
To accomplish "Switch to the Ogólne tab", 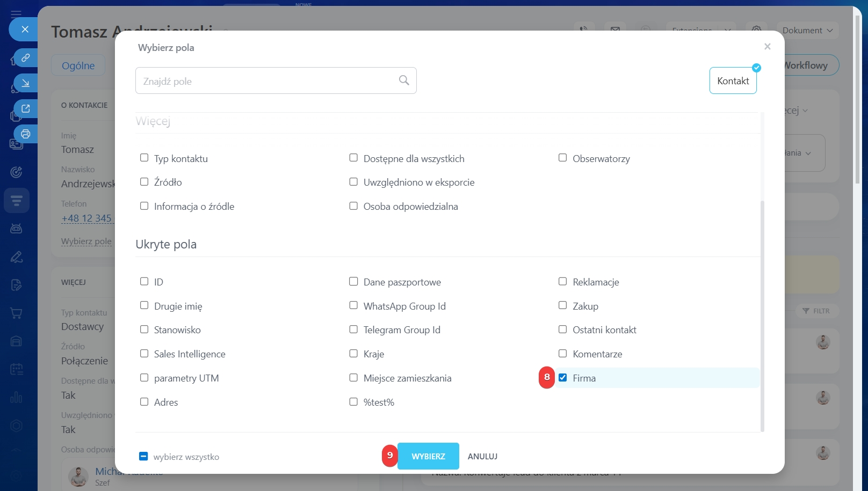I will 78,65.
